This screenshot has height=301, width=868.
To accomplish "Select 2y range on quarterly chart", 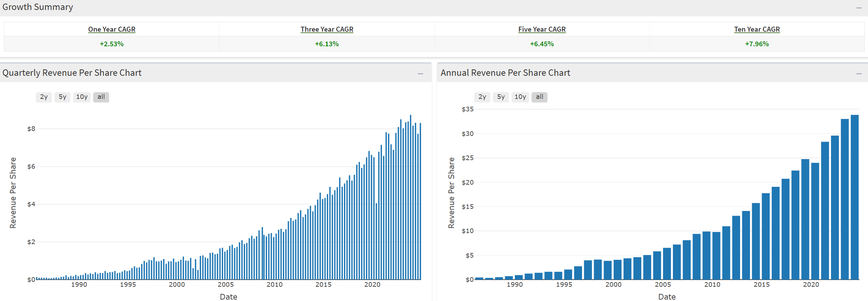I will [x=44, y=97].
